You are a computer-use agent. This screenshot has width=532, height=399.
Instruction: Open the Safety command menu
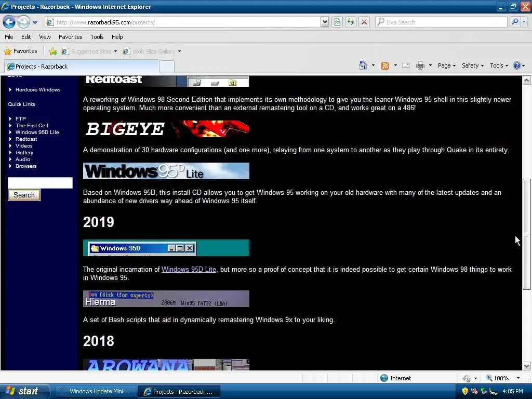pyautogui.click(x=472, y=65)
